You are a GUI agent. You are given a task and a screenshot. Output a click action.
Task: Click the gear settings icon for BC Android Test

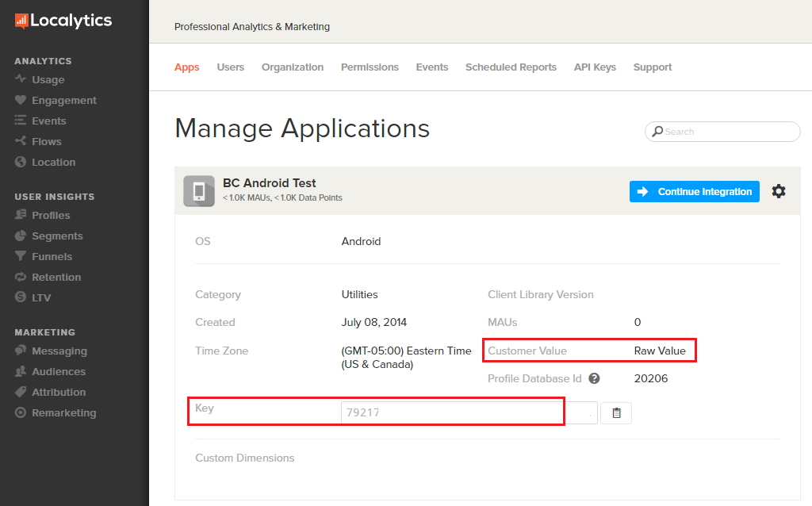coord(779,191)
